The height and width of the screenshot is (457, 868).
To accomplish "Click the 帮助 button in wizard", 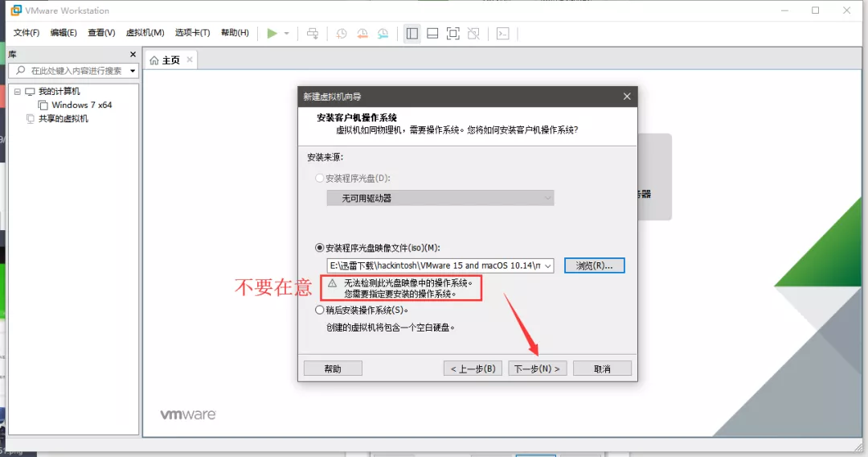I will click(333, 368).
